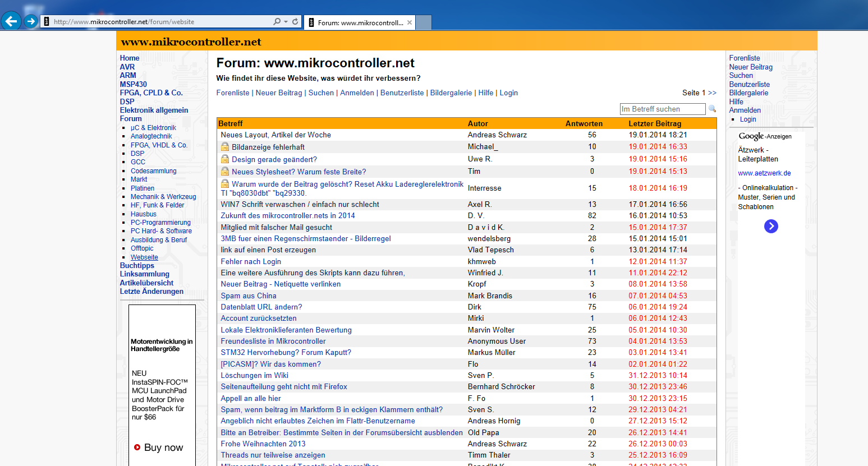Click Bildergalerie in top forum menu
This screenshot has width=868, height=466.
[451, 93]
